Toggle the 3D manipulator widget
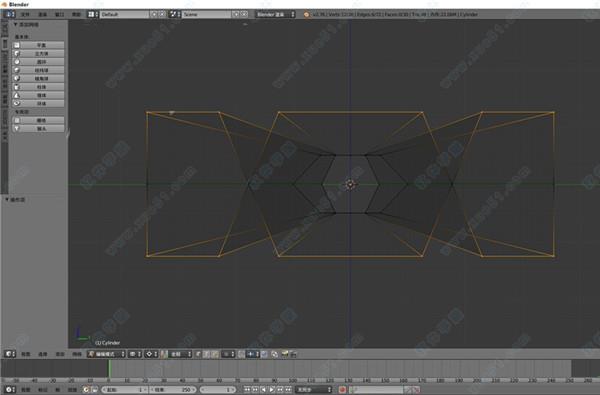Viewport: 600px width, 395px height. (164, 354)
